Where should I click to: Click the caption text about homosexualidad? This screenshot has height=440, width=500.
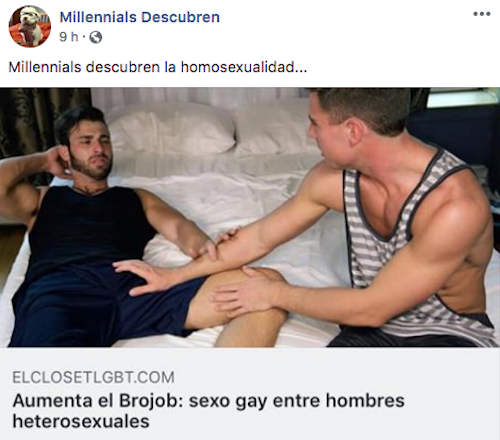coord(158,67)
